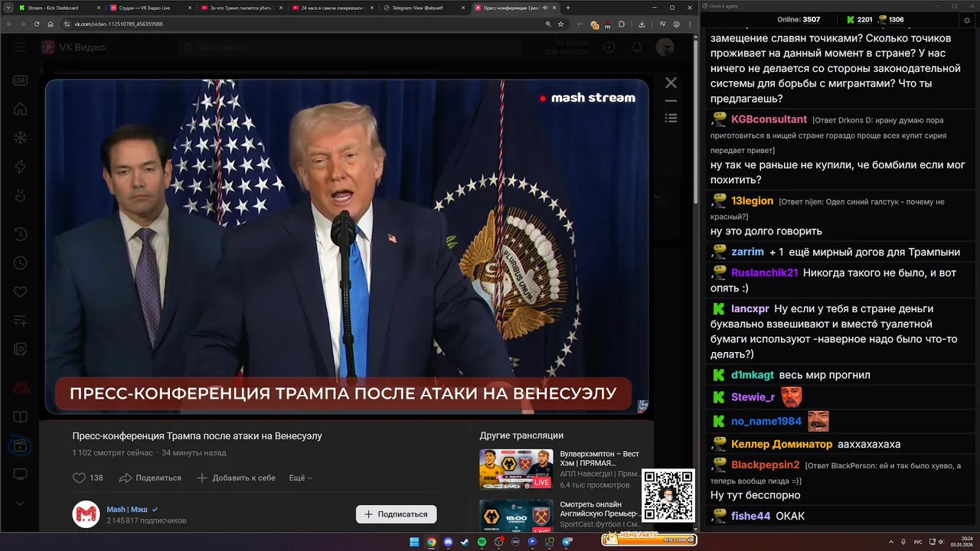Open Steam from the taskbar

click(x=465, y=542)
